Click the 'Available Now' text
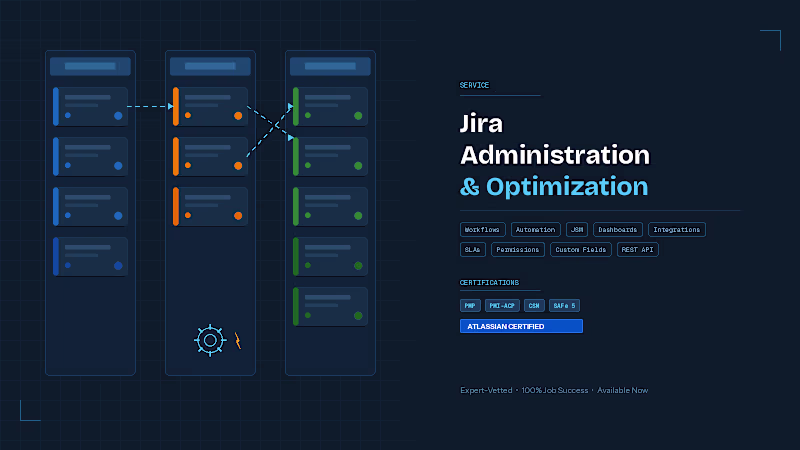The image size is (800, 450). (622, 390)
